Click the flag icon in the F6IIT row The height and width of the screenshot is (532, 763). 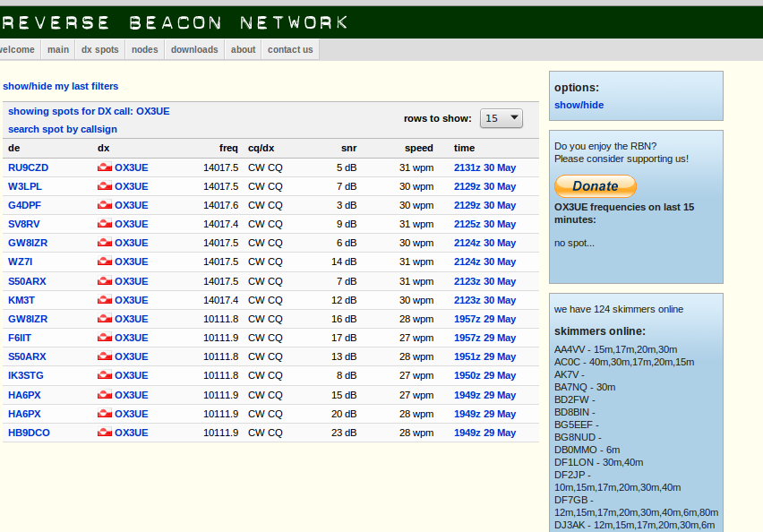(105, 338)
